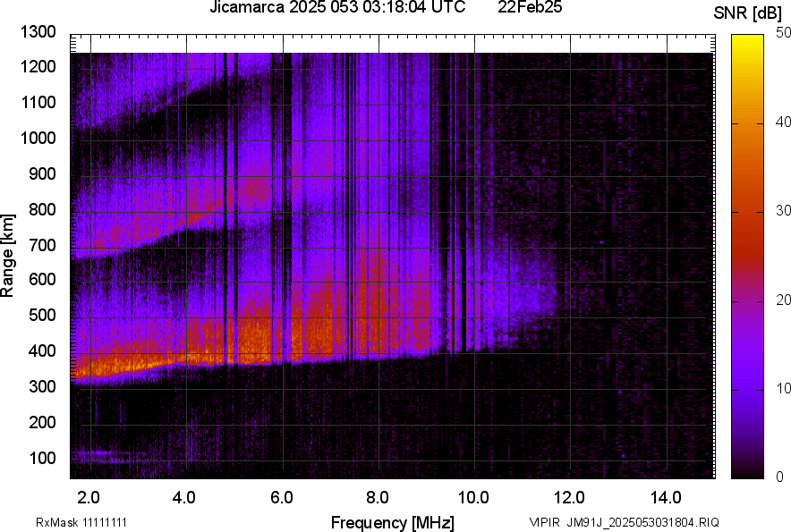The width and height of the screenshot is (791, 532).
Task: Click the bright orange echo trace near 2 MHz
Action: click(x=98, y=365)
